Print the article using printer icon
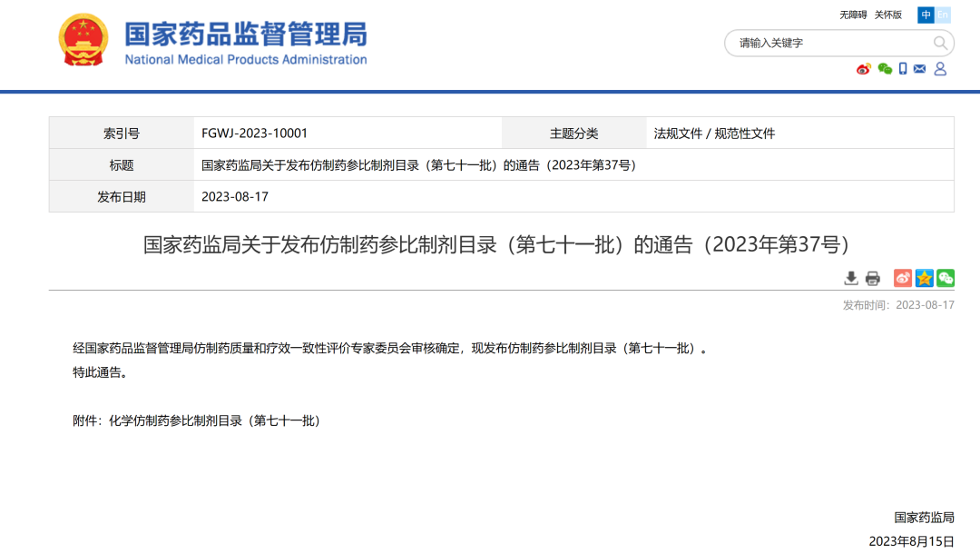The width and height of the screenshot is (980, 554). pos(873,278)
